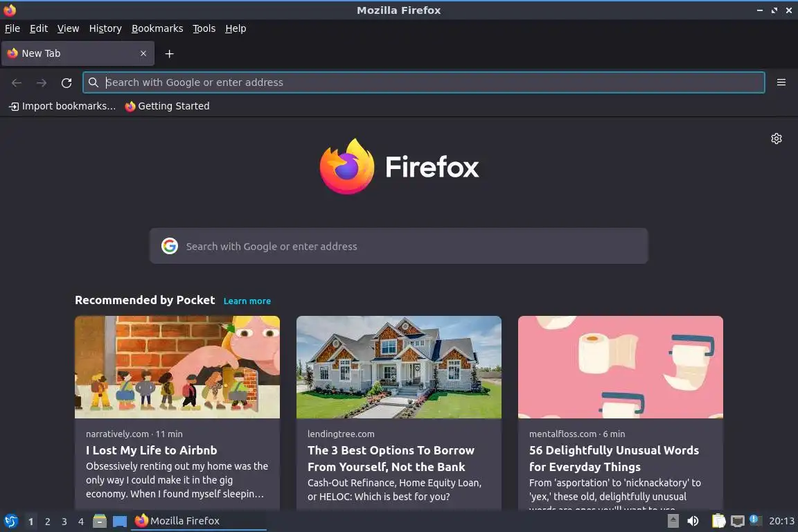Open 56 Delightfully Unusual Words article
Image resolution: width=798 pixels, height=532 pixels.
pyautogui.click(x=614, y=458)
